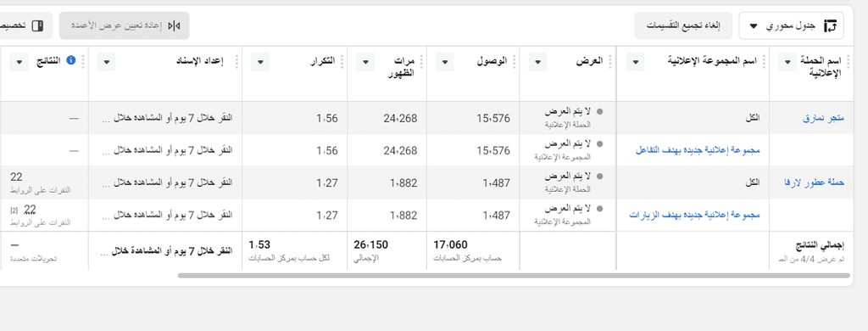Screen dimensions: 868x331
Task: Click إعادة تعيين عرض الأعمدة button
Action: pos(124,26)
